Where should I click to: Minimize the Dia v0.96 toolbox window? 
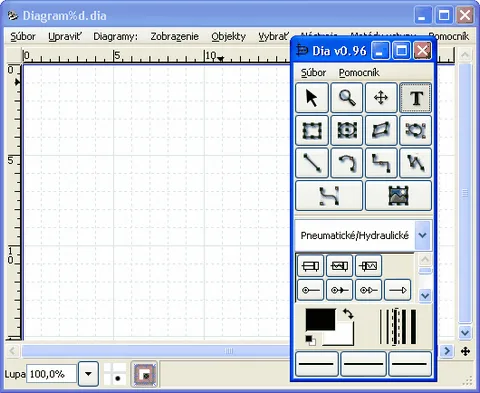tap(379, 51)
